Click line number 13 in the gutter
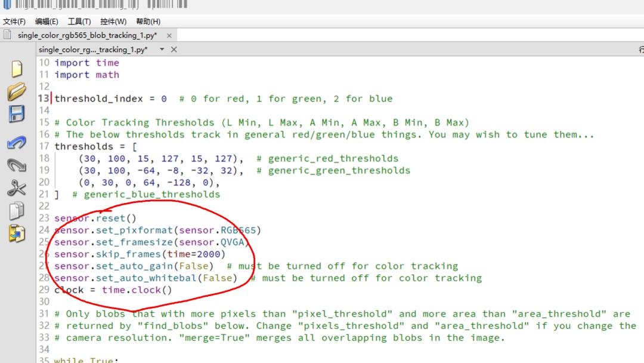Screen dimensions: 644x363 coord(44,99)
